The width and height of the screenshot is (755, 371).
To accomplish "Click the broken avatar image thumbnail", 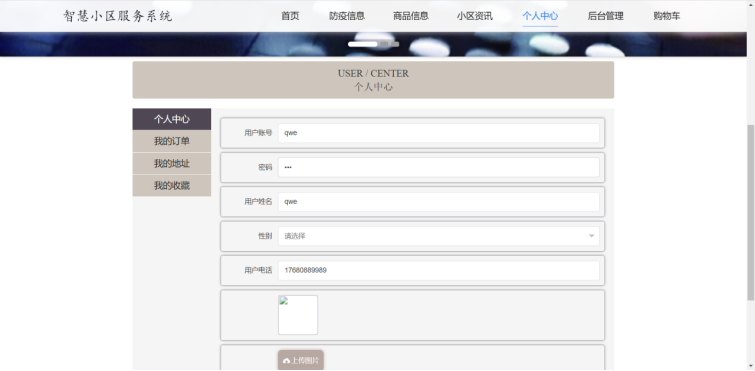I will [x=298, y=315].
